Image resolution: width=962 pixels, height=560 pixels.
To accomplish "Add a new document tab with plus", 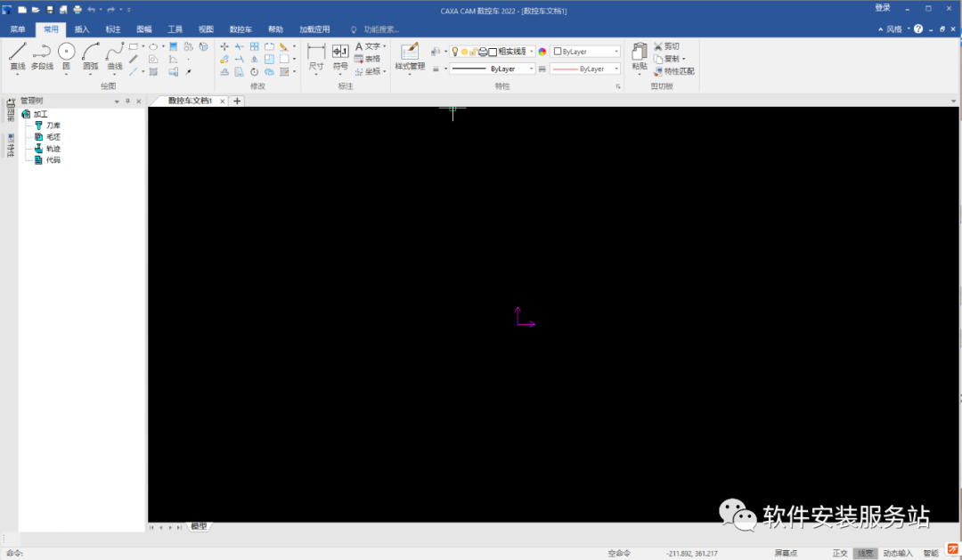I will [237, 101].
